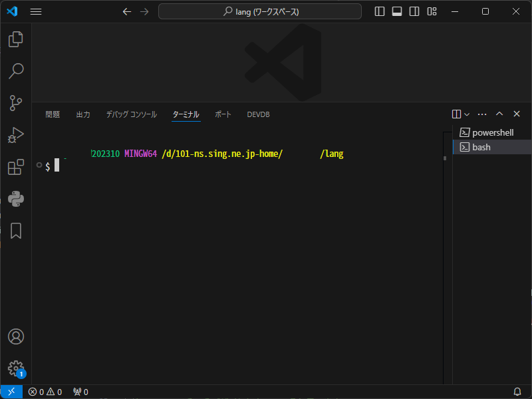The width and height of the screenshot is (532, 399).
Task: Open the Extensions view
Action: pyautogui.click(x=15, y=167)
